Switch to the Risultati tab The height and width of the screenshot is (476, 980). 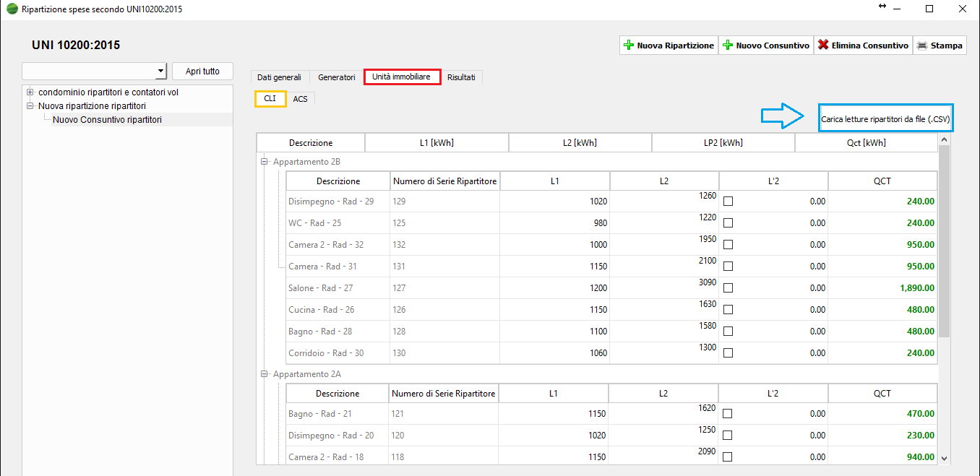[461, 77]
